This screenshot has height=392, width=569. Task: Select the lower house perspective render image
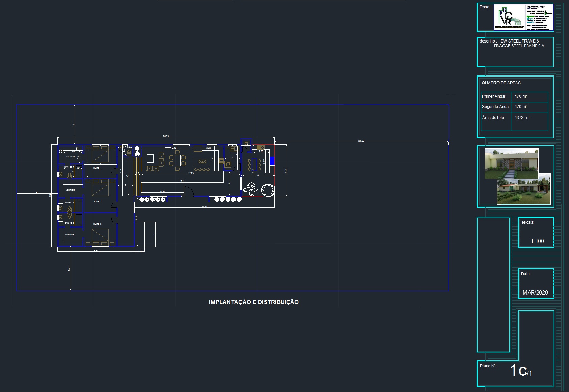[x=524, y=193]
